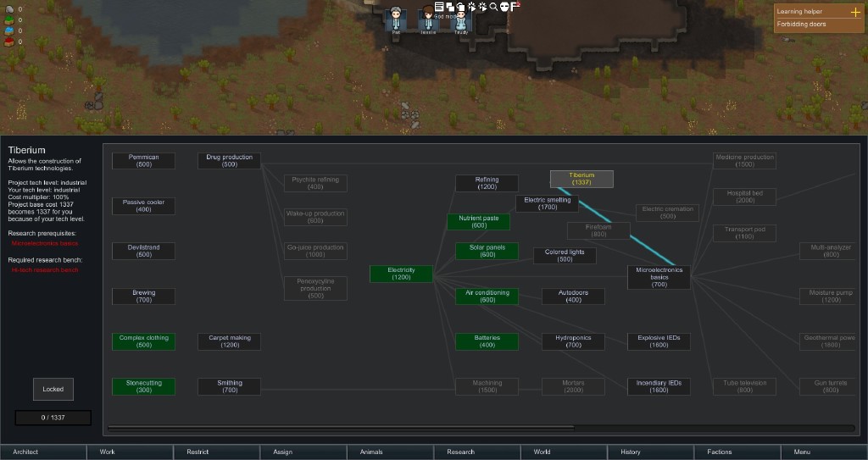This screenshot has width=868, height=460.
Task: Open the World tab
Action: 564,452
